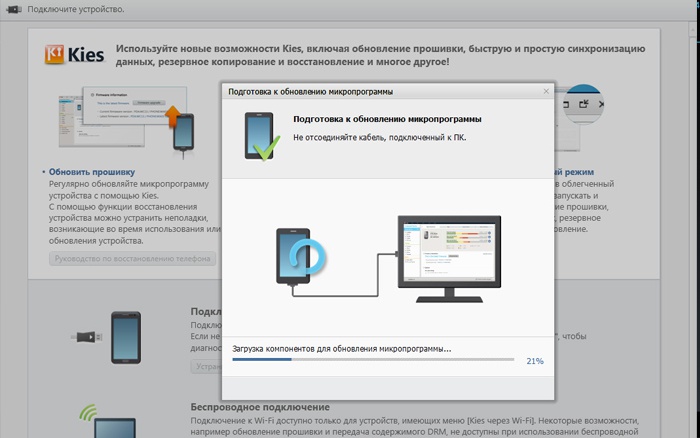Image resolution: width=700 pixels, height=438 pixels.
Task: Click the magnified window controls illustration
Action: point(583,104)
